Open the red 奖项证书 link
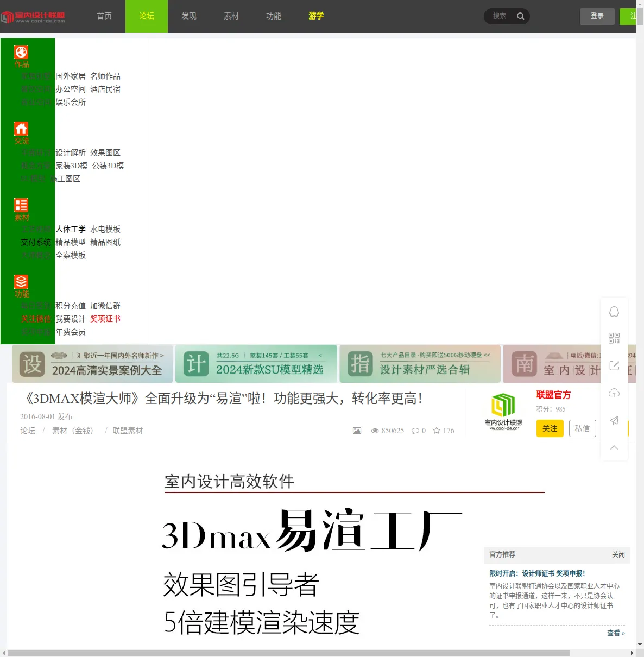 [105, 319]
